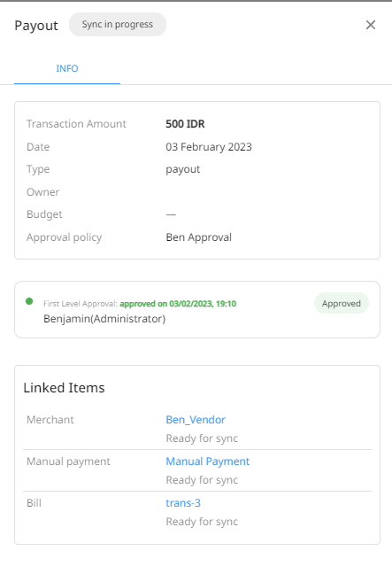Click the Approved status badge
This screenshot has width=392, height=574.
[342, 303]
